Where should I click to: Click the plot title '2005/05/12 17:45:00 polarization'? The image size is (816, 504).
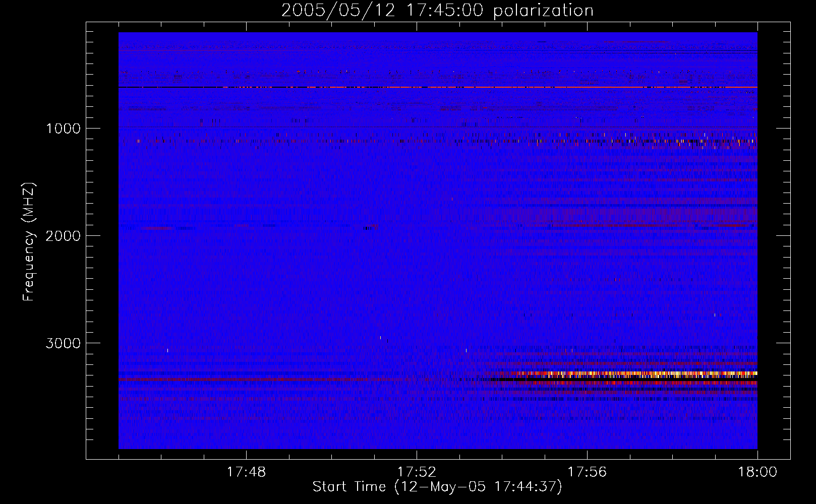[437, 11]
